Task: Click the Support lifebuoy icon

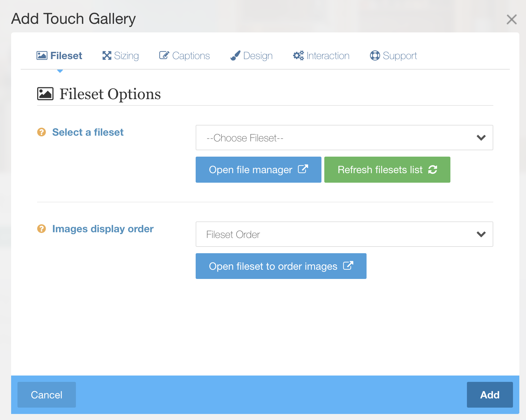Action: [375, 56]
